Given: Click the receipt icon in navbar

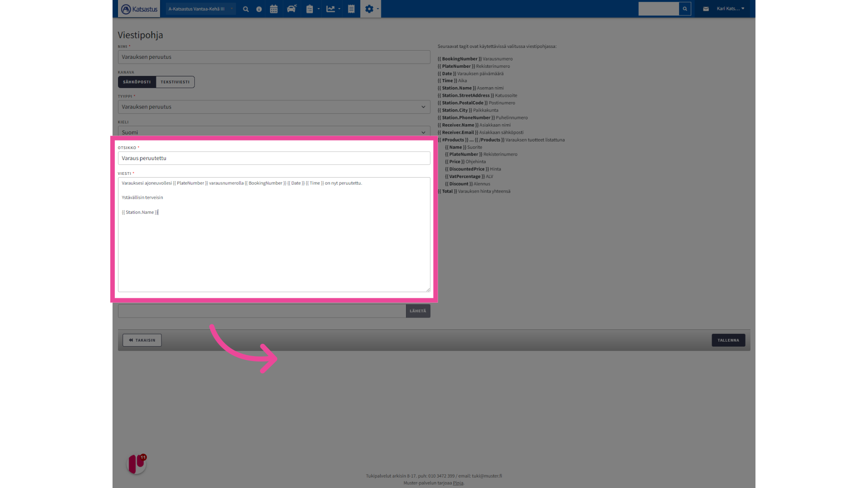Looking at the screenshot, I should (x=351, y=9).
